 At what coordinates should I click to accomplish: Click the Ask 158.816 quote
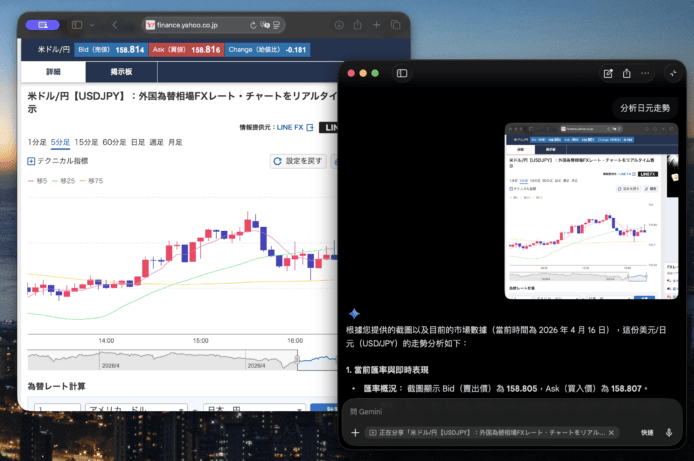(186, 50)
